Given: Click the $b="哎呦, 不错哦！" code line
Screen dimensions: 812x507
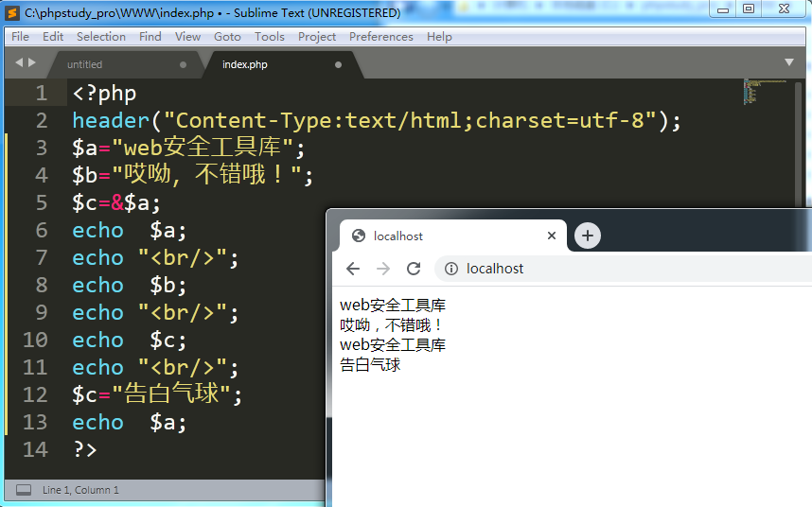Looking at the screenshot, I should pos(193,175).
